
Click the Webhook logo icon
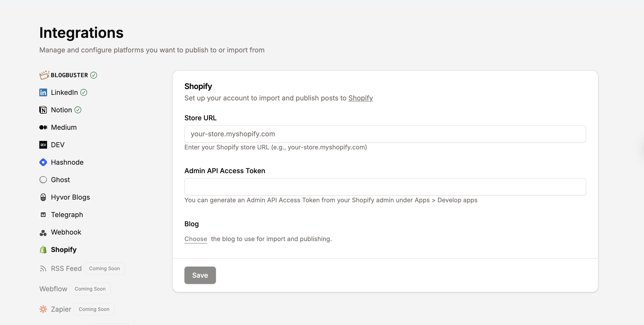click(x=43, y=233)
